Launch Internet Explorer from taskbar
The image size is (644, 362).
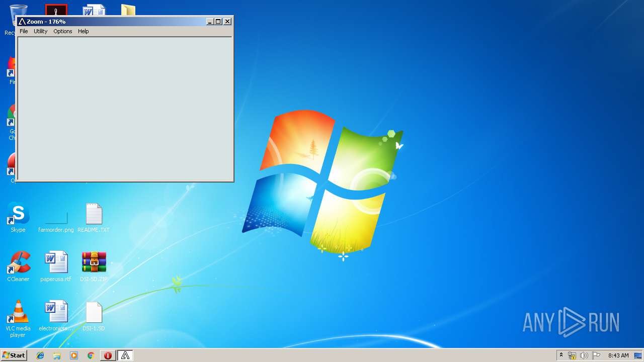point(40,355)
